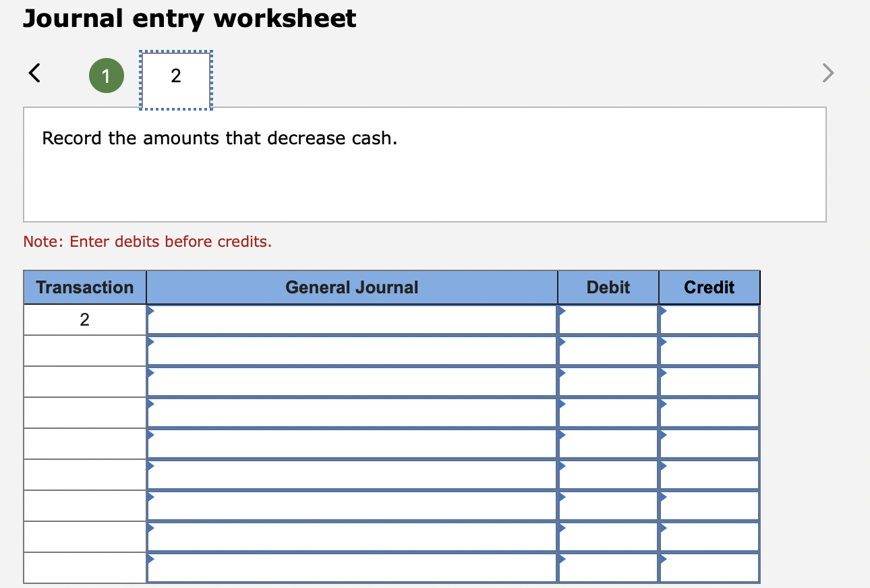Open General Journal account field in sixth row

click(x=352, y=475)
